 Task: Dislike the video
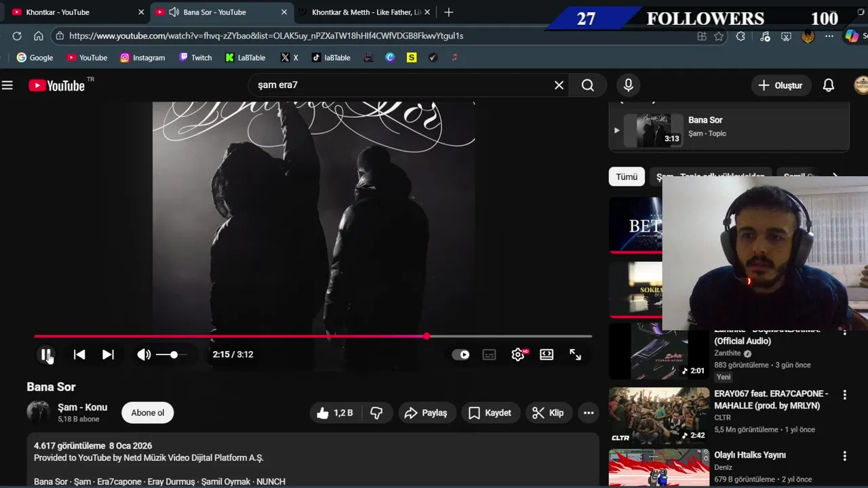(376, 413)
